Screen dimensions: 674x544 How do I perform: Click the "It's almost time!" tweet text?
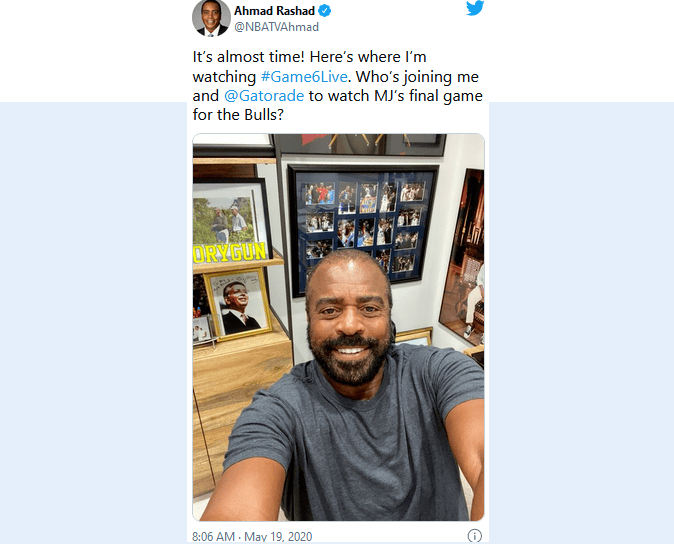[x=248, y=57]
